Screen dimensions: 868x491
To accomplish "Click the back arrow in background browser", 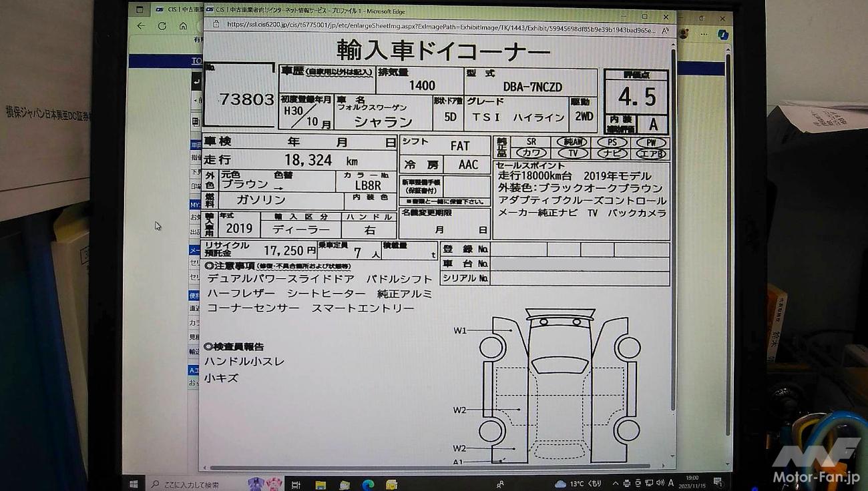I will 140,26.
